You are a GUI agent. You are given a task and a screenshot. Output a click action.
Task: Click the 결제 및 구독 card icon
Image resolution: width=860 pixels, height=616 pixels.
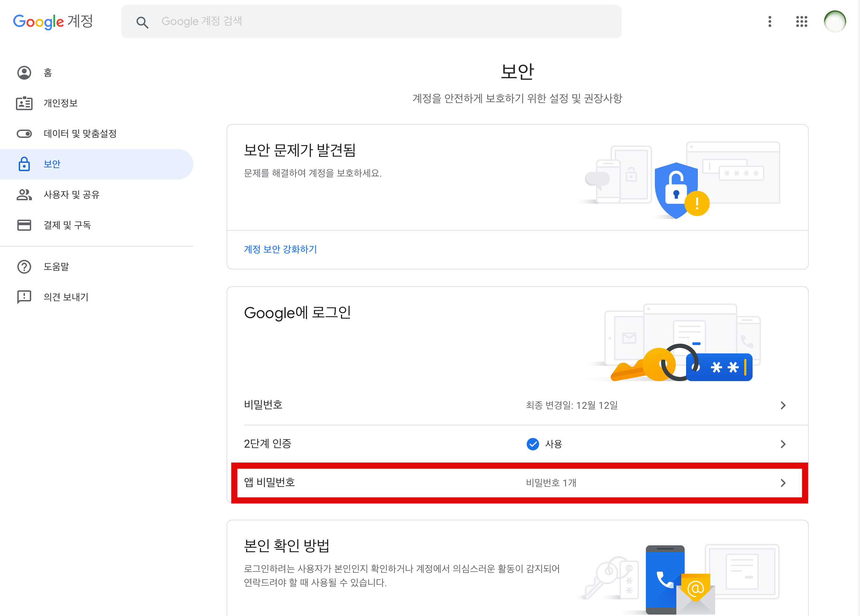pos(24,225)
